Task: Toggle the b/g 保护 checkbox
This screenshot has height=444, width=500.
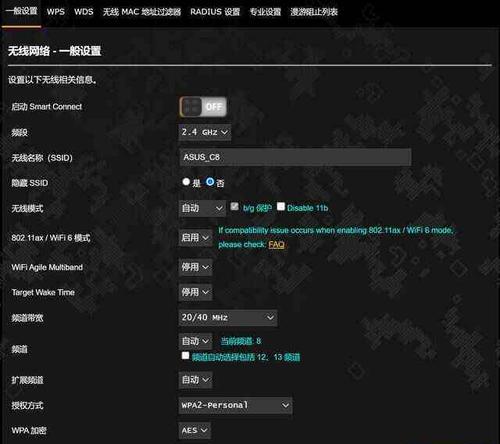Action: [x=234, y=207]
